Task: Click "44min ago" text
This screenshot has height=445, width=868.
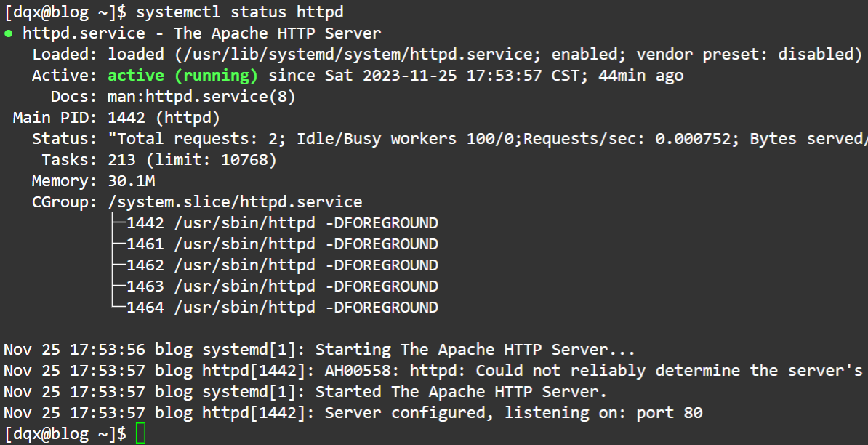Action: coord(641,76)
